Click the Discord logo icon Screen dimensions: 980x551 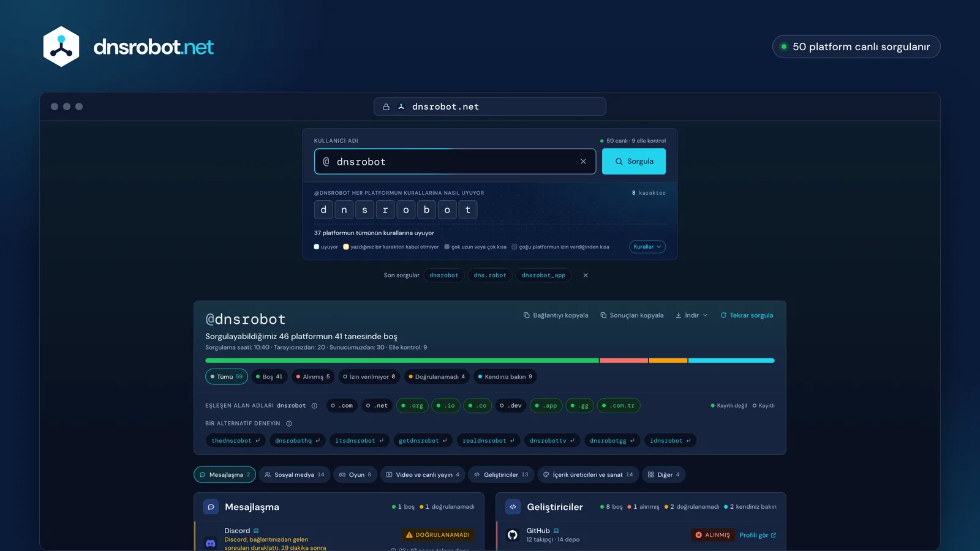[211, 543]
